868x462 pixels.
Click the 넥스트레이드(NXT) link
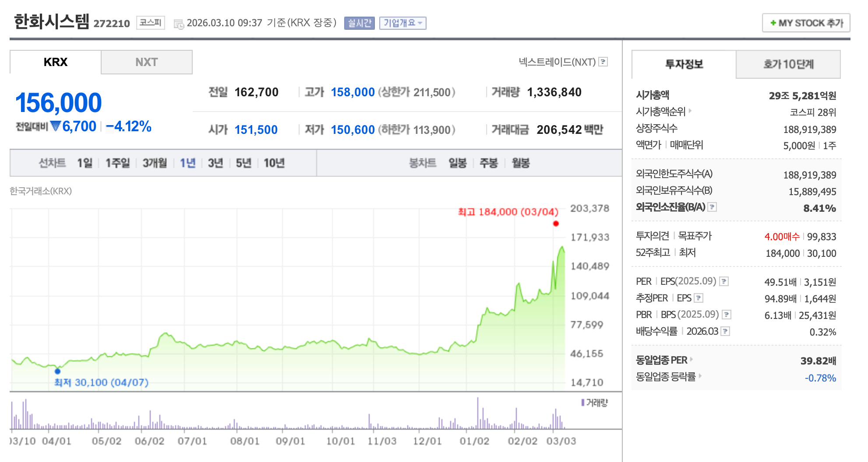pos(557,62)
